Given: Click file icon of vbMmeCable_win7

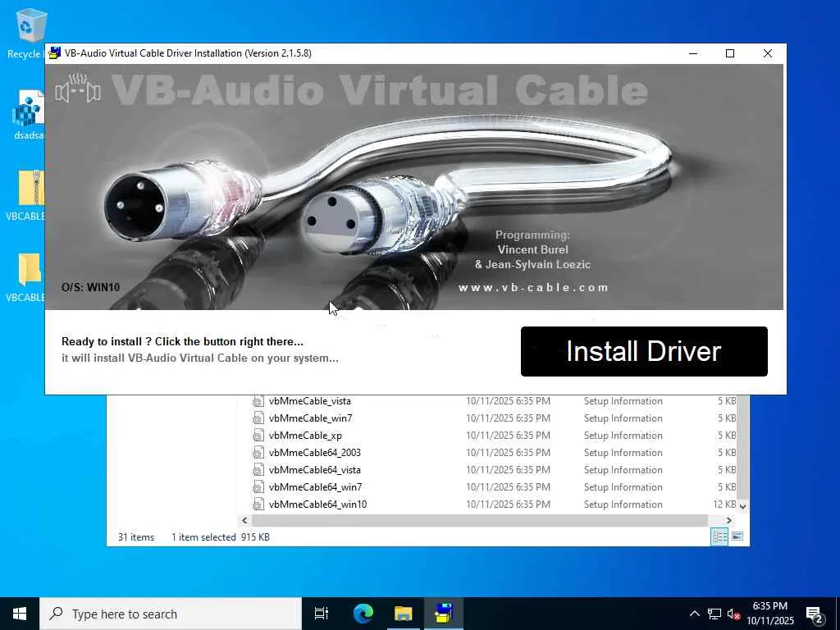Looking at the screenshot, I should pyautogui.click(x=258, y=418).
